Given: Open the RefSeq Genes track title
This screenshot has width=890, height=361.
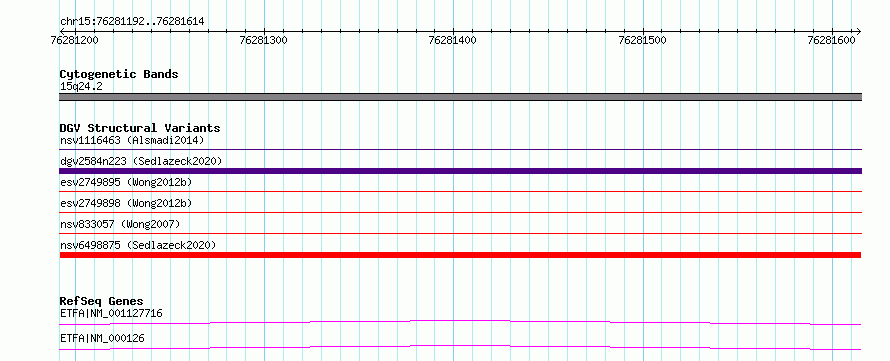Looking at the screenshot, I should coord(102,301).
